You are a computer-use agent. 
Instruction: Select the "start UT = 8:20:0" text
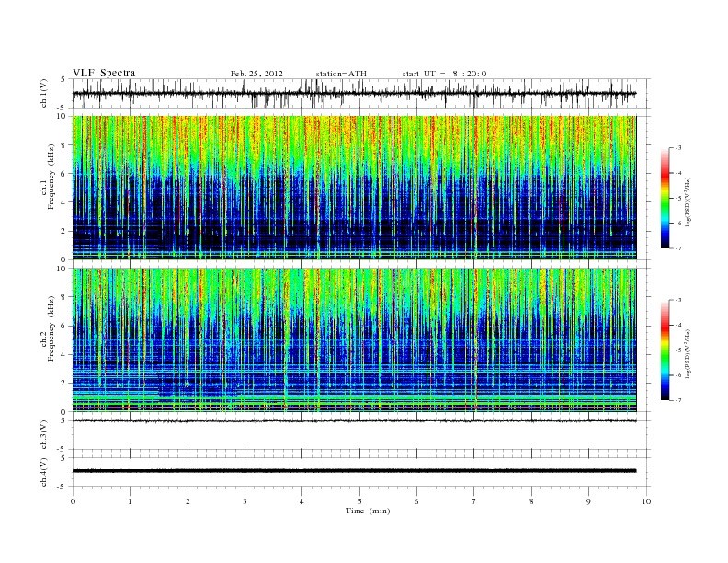(444, 74)
